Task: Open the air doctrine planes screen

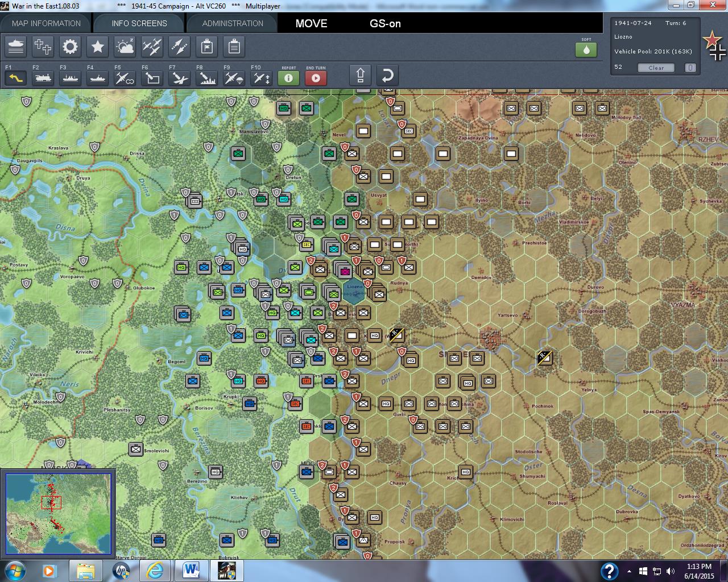Action: pos(152,47)
